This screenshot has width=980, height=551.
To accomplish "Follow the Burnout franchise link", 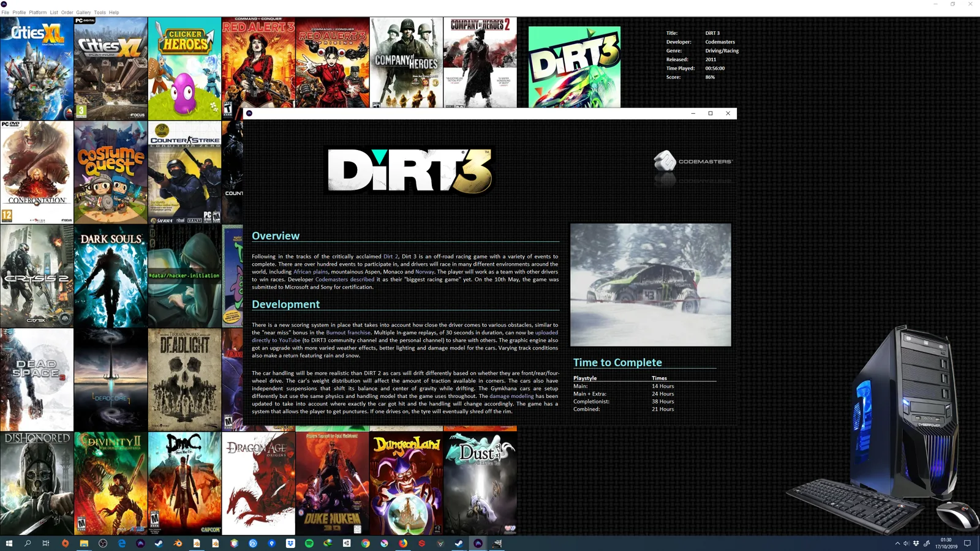I will coord(348,332).
